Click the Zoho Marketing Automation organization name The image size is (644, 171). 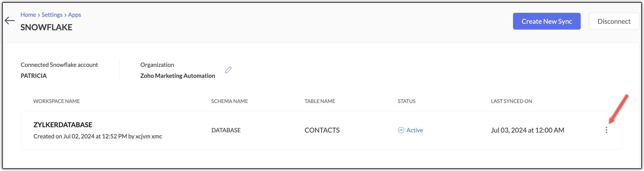pos(178,76)
